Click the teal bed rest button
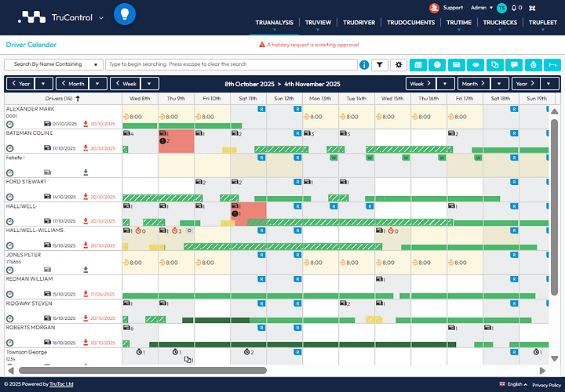The height and width of the screenshot is (392, 565). coord(552,65)
